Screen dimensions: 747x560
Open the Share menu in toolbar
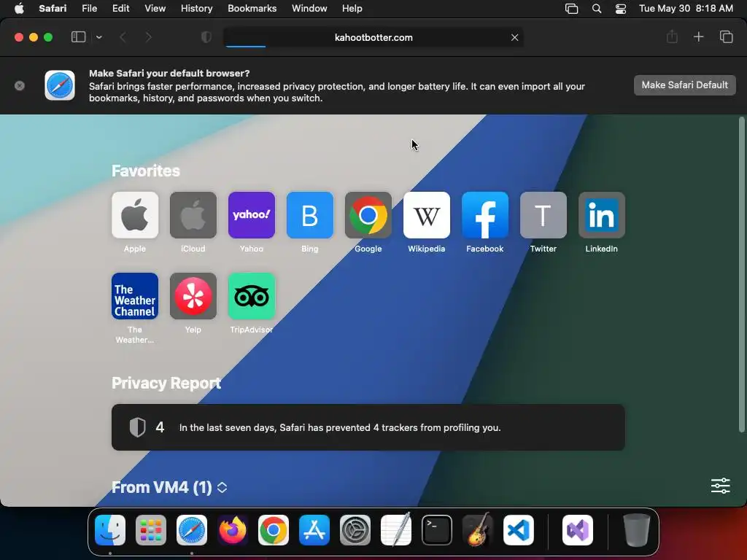click(x=672, y=36)
